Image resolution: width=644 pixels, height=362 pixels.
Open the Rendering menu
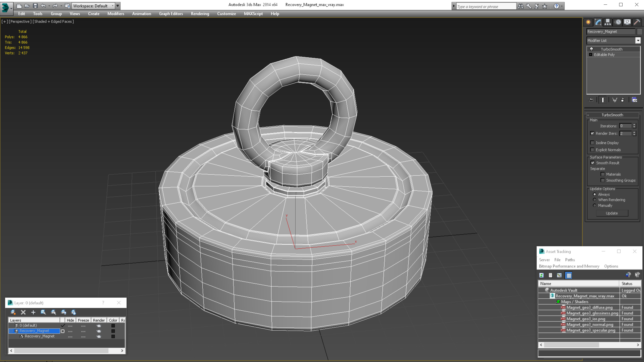pyautogui.click(x=200, y=14)
